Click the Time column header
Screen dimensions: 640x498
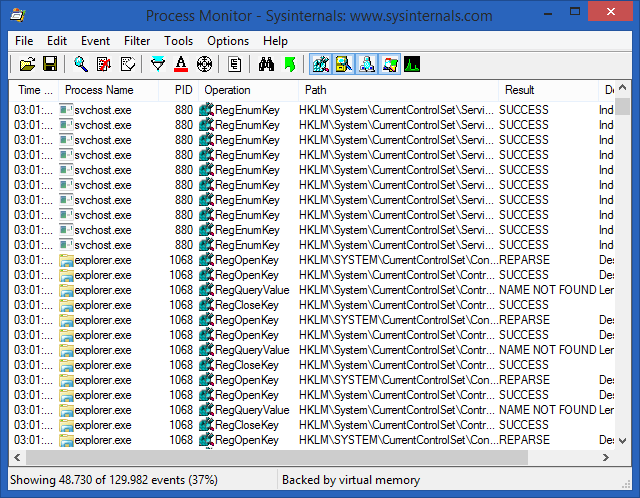click(x=34, y=90)
